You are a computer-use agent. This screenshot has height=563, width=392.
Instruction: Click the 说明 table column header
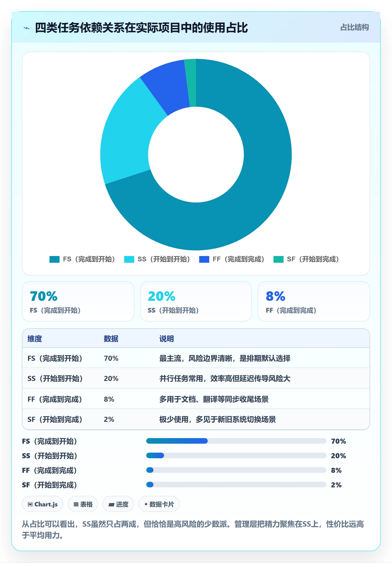pyautogui.click(x=167, y=339)
